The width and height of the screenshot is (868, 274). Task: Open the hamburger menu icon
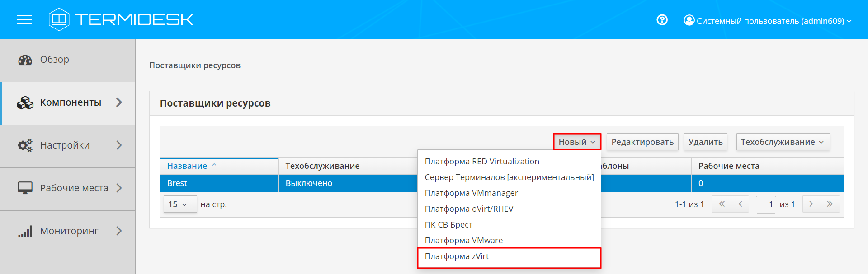[x=24, y=19]
